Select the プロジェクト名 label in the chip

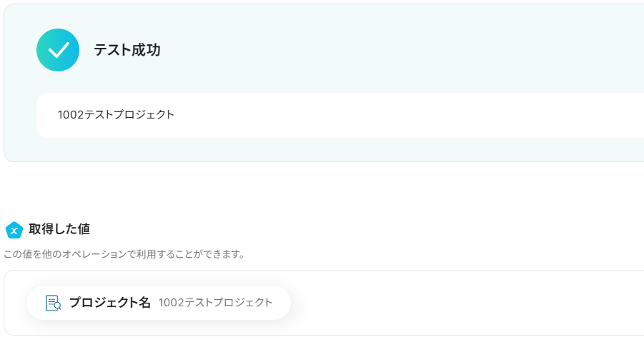tap(109, 303)
